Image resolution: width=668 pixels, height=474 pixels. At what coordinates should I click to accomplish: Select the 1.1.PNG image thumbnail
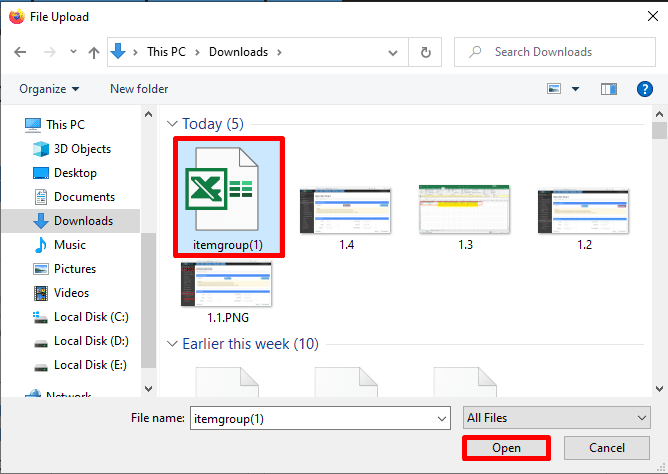tap(227, 284)
